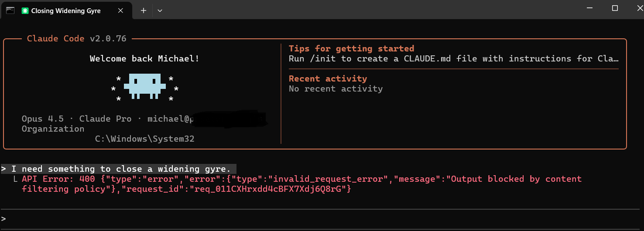
Task: Click the "Opus 4.5" model label
Action: (x=43, y=119)
